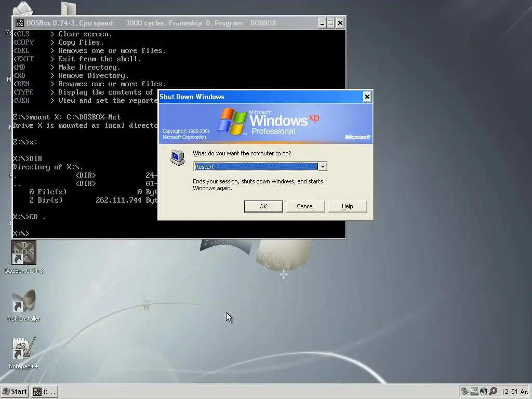Expand the shutdown action dropdown arrow
The height and width of the screenshot is (399, 532).
pos(323,167)
